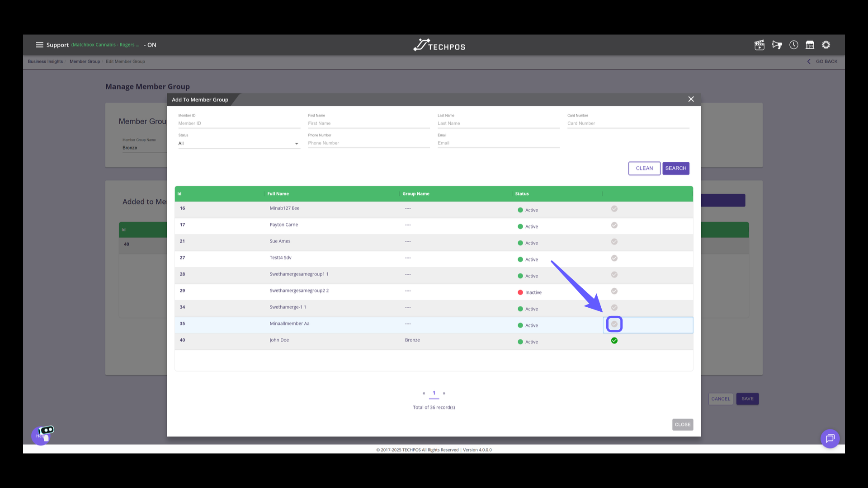Go to next page arrow in pagination
This screenshot has height=488, width=868.
[444, 393]
